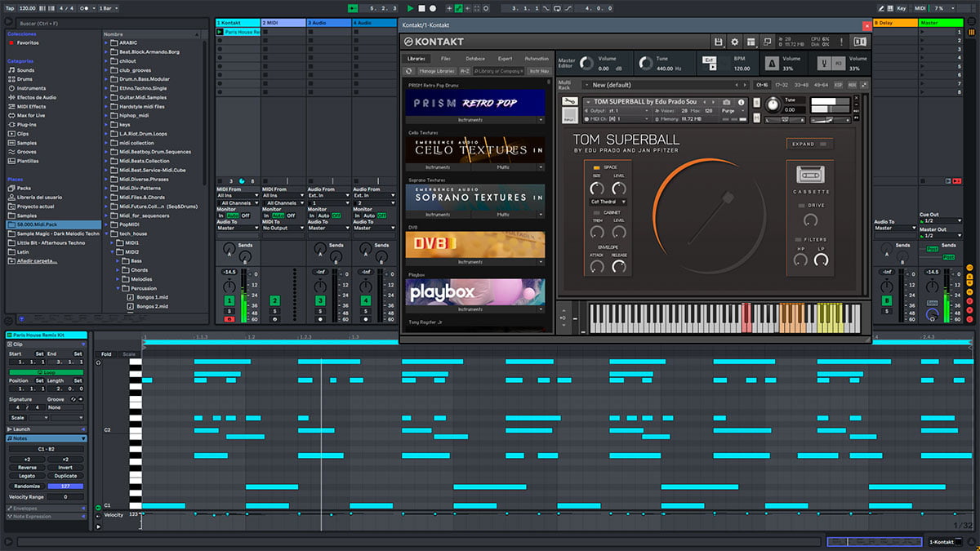Open Kontakt options gear icon
The height and width of the screenshot is (551, 980).
tap(734, 42)
